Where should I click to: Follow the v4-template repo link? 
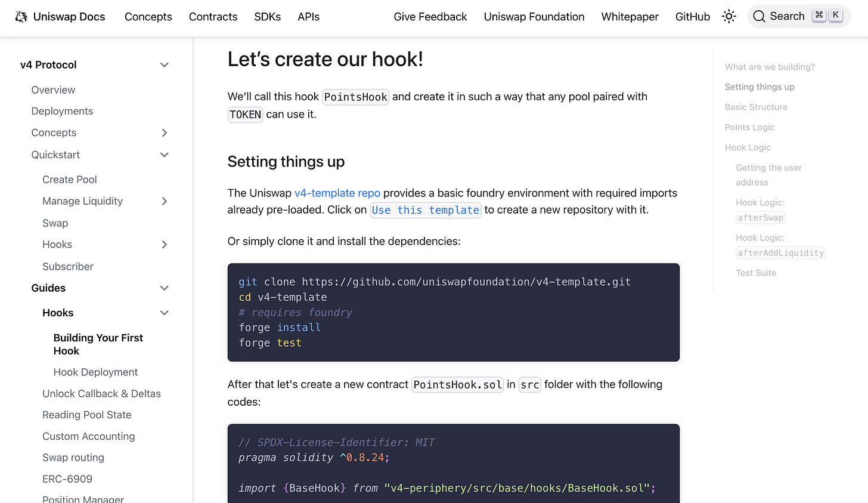point(337,193)
